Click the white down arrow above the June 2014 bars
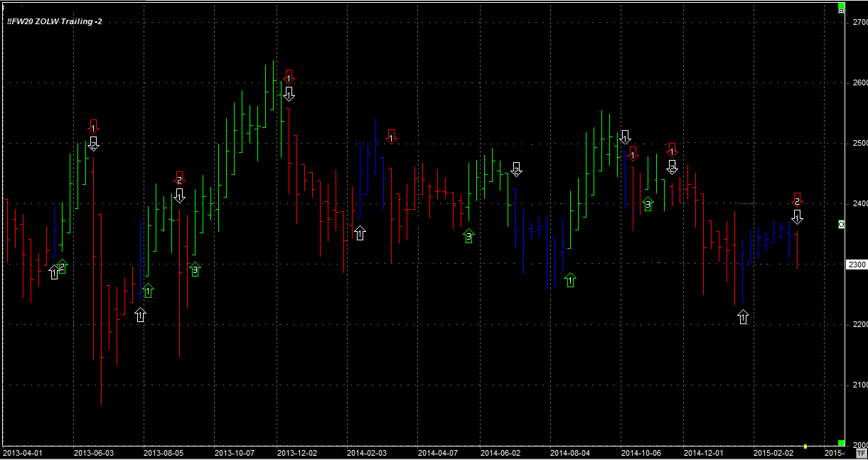The width and height of the screenshot is (868, 460). coord(517,169)
